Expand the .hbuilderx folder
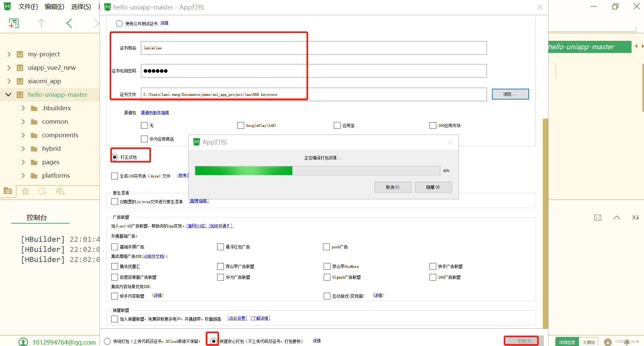The image size is (644, 346). coord(23,108)
